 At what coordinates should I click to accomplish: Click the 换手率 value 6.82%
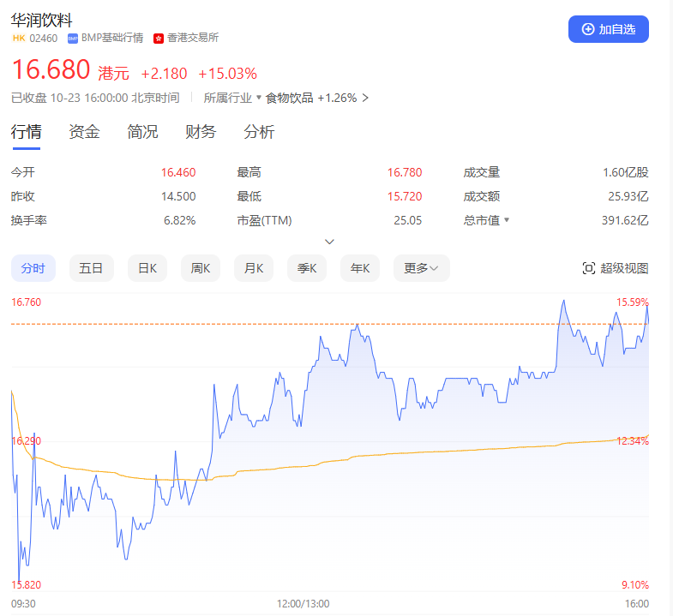pos(179,220)
